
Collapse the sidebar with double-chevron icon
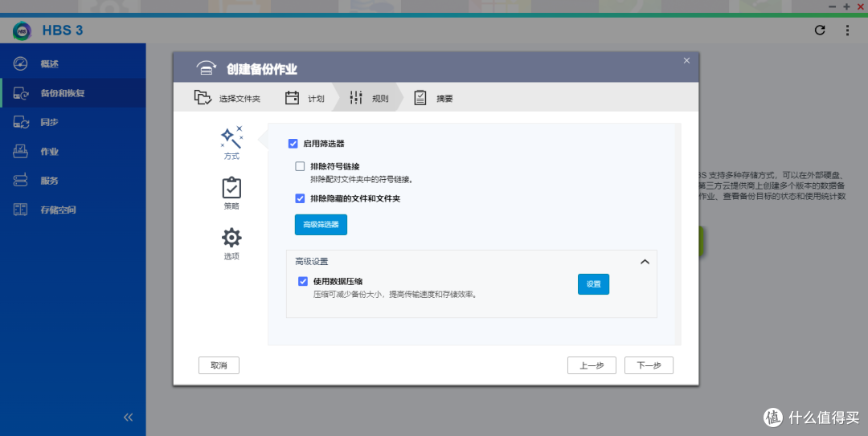[x=128, y=418]
